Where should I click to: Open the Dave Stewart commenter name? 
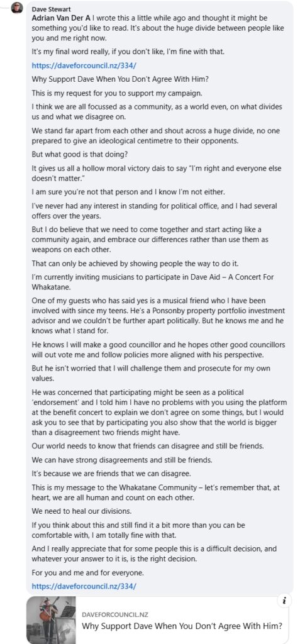coord(51,9)
